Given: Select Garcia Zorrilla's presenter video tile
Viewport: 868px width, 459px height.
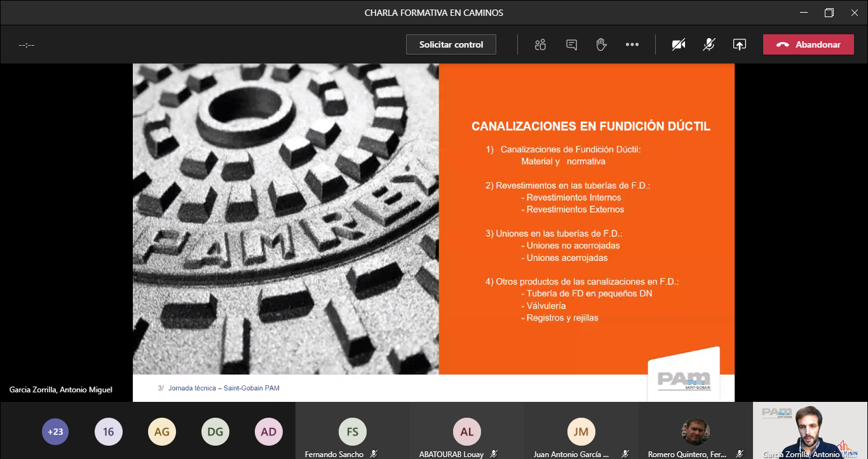Looking at the screenshot, I should [810, 430].
